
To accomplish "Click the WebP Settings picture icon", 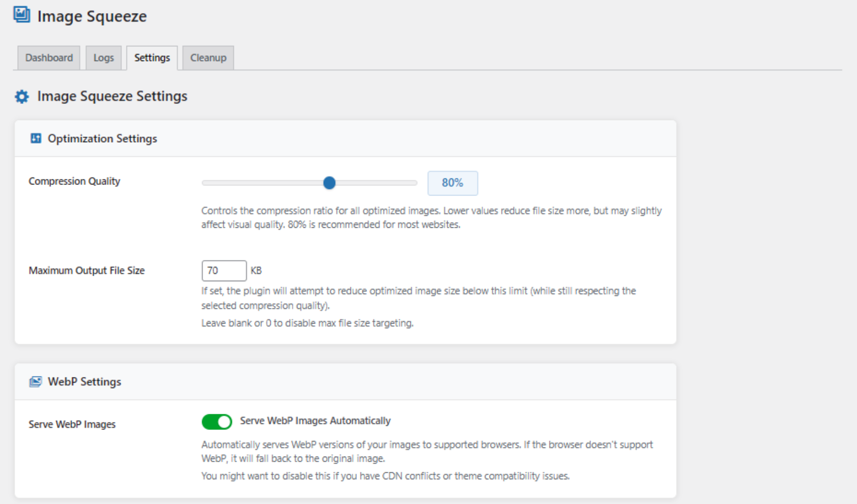I will tap(35, 382).
